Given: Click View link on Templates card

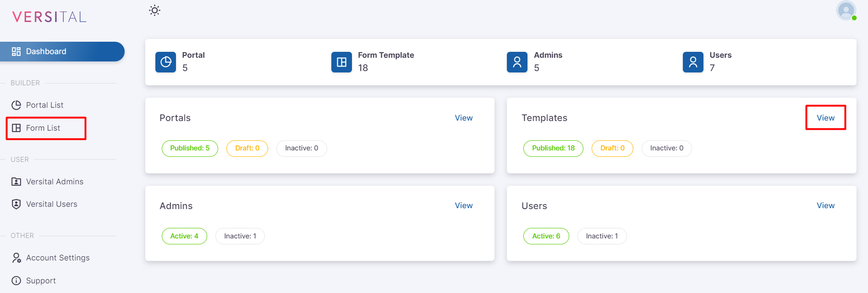Looking at the screenshot, I should tap(825, 118).
